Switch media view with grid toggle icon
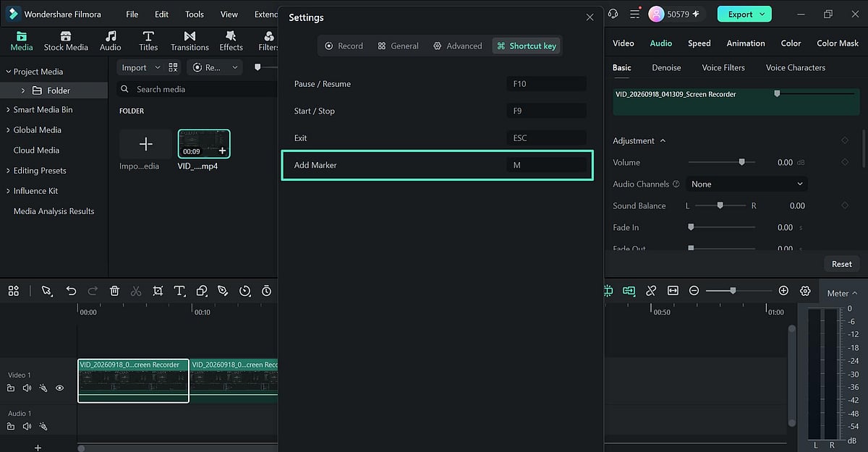 (x=173, y=67)
